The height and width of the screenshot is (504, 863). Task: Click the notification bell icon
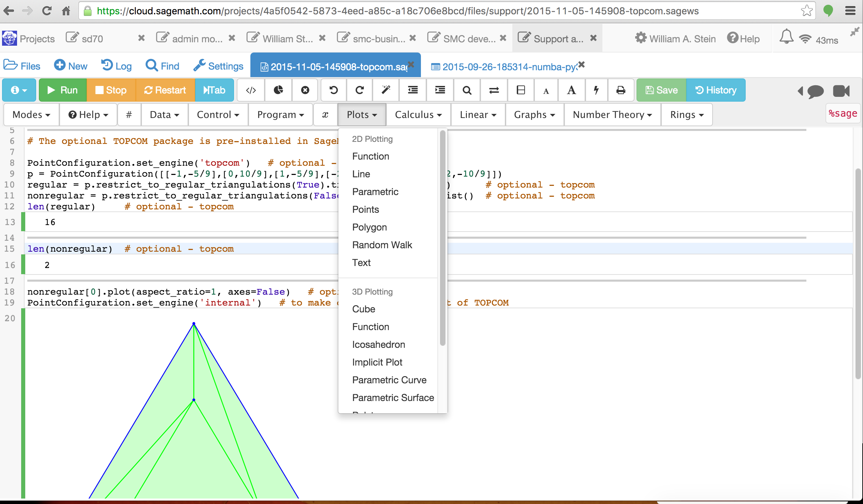point(786,37)
